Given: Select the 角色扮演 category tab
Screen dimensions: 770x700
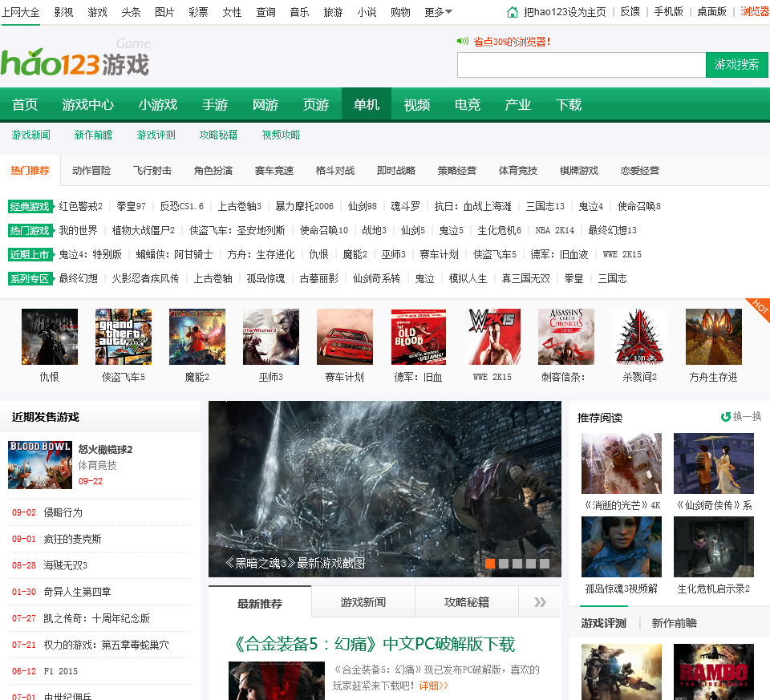Looking at the screenshot, I should (213, 170).
